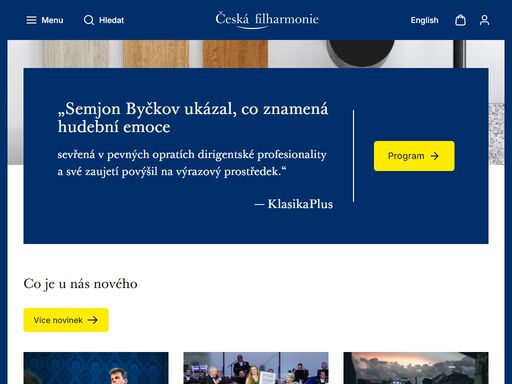
Task: Open the user account icon
Action: [x=484, y=20]
